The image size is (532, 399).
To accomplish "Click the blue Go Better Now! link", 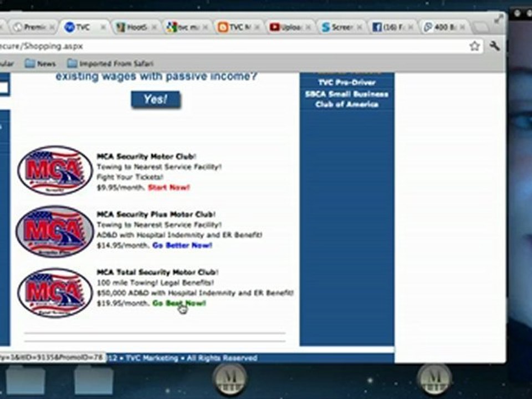I will [x=182, y=245].
